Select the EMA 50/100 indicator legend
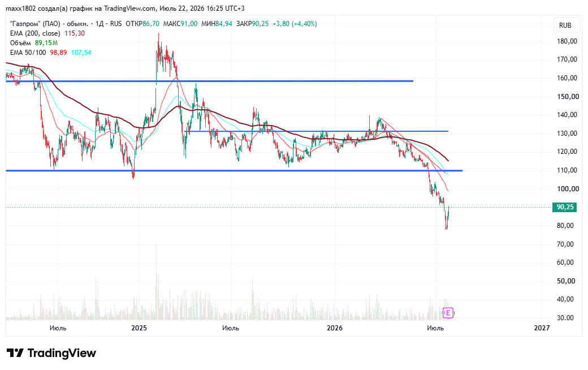The image size is (588, 370). (28, 53)
